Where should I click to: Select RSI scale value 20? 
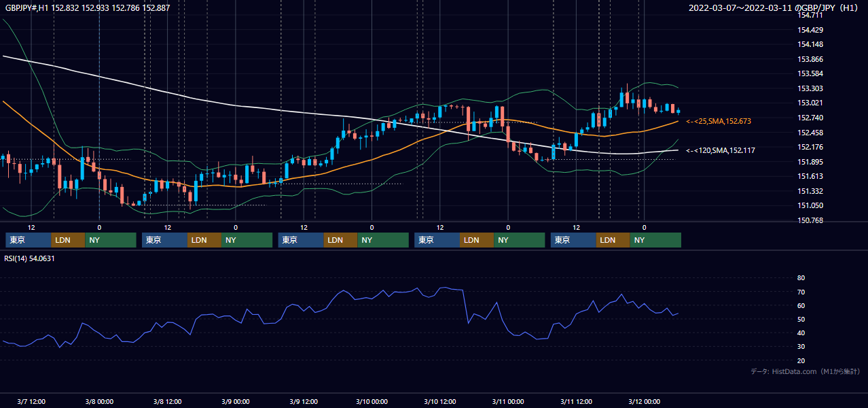[801, 360]
